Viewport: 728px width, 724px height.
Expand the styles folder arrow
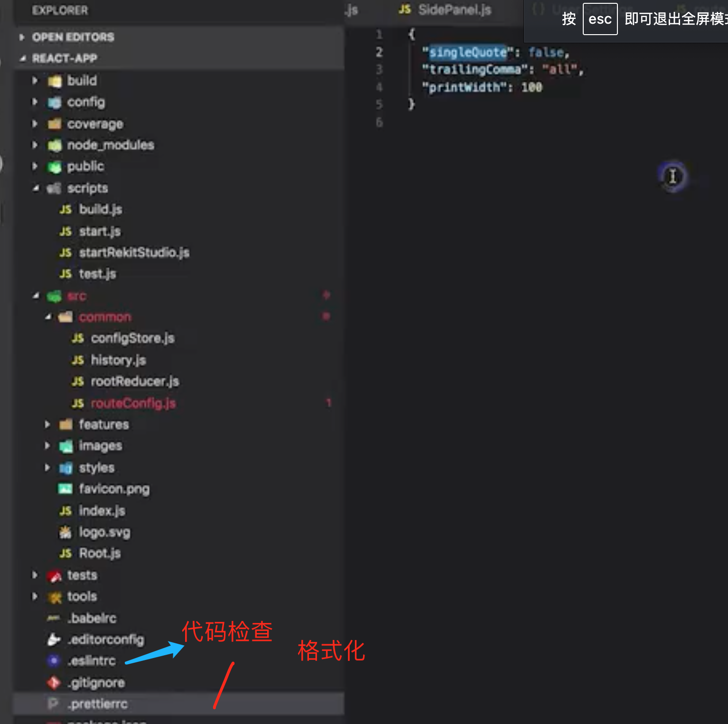point(47,467)
